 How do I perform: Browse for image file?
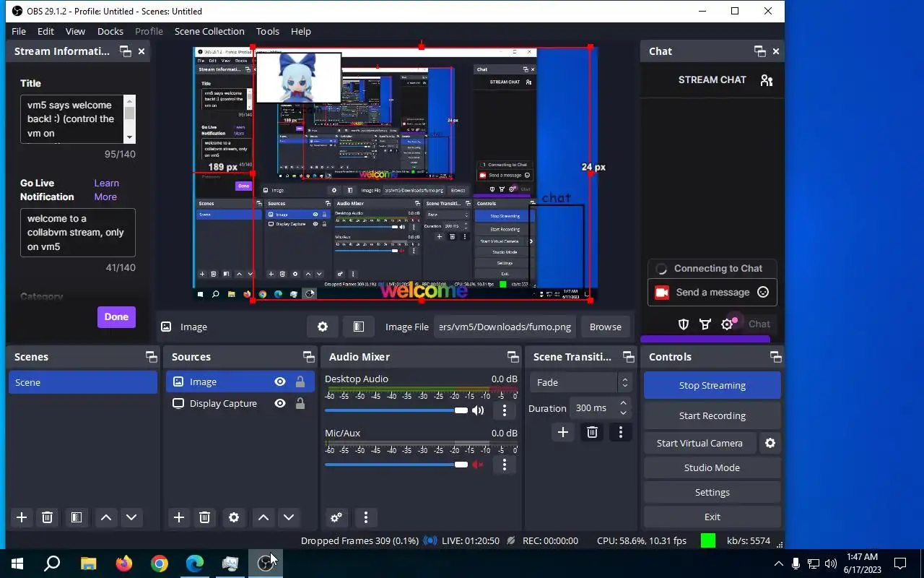coord(605,327)
